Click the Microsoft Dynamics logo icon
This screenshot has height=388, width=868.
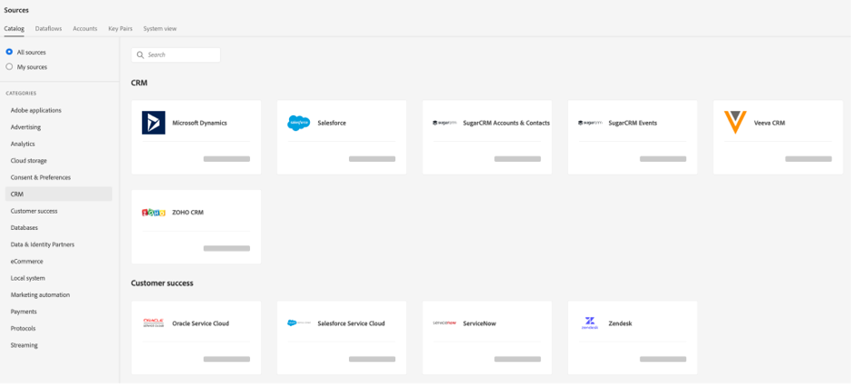(154, 123)
